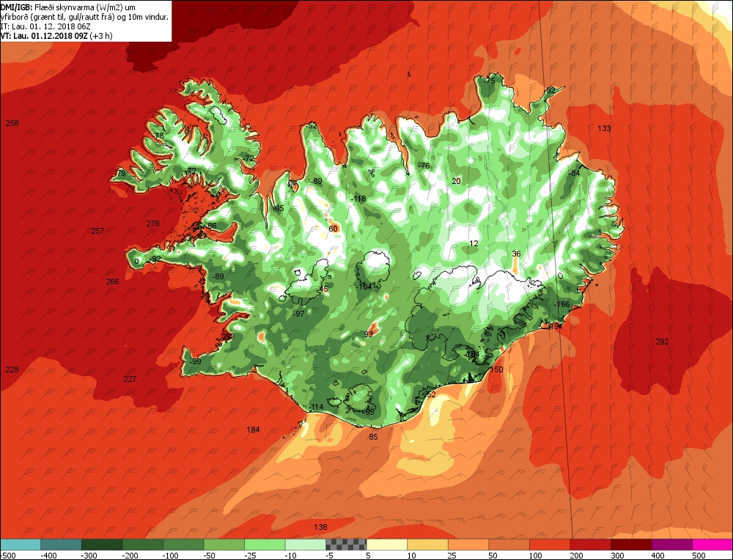Viewport: 733px width, 560px height.
Task: Click the land value '60'
Action: (x=334, y=229)
